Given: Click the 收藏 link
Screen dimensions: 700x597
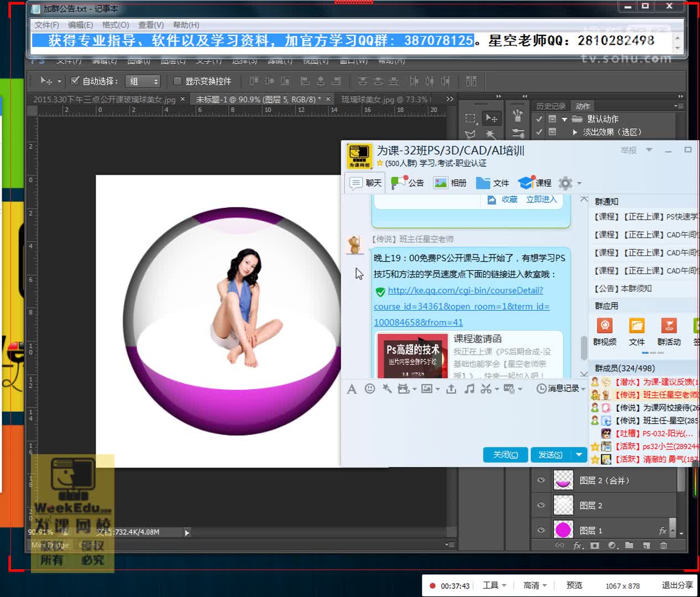Looking at the screenshot, I should [x=509, y=199].
